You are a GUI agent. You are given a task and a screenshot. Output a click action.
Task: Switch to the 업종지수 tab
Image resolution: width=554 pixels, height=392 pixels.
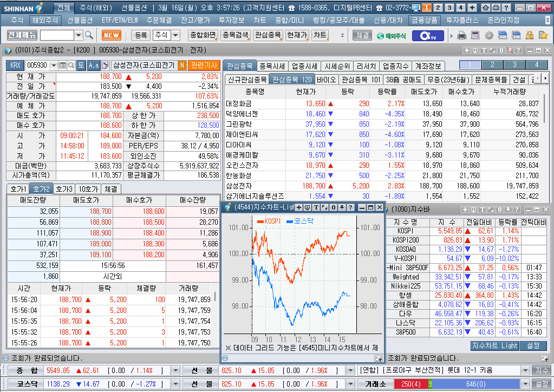(x=395, y=66)
